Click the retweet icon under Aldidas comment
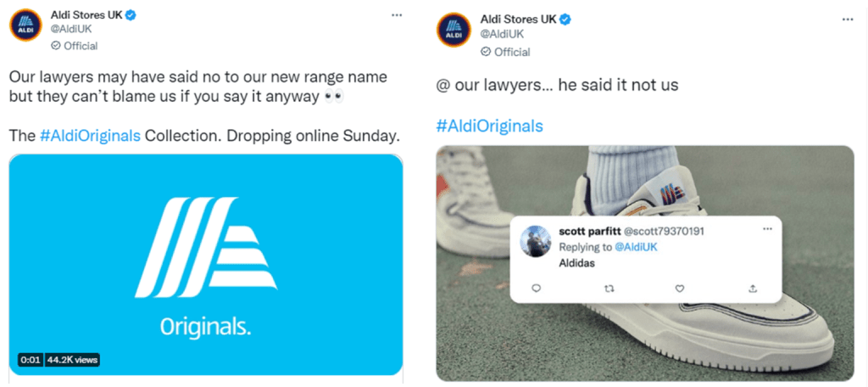This screenshot has width=868, height=387. pyautogui.click(x=609, y=289)
